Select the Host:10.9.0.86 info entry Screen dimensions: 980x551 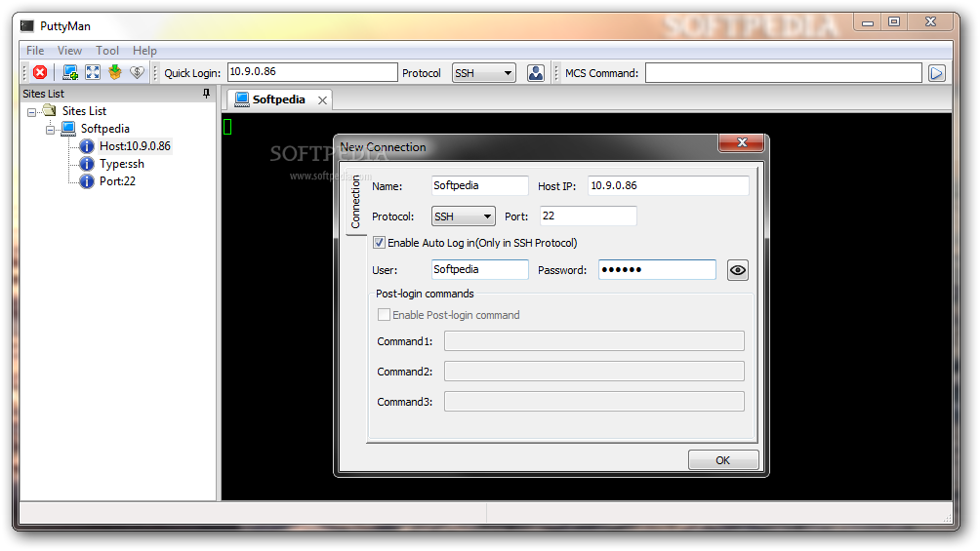(x=135, y=146)
